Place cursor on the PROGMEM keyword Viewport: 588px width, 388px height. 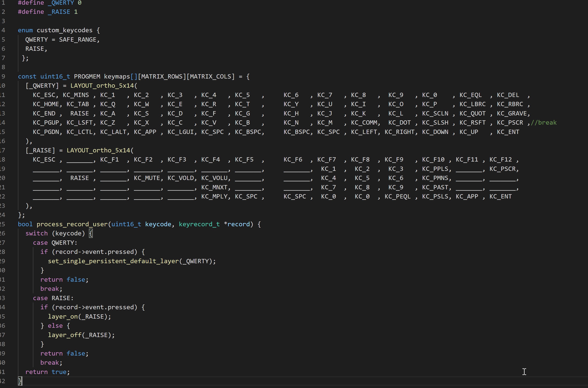click(87, 76)
